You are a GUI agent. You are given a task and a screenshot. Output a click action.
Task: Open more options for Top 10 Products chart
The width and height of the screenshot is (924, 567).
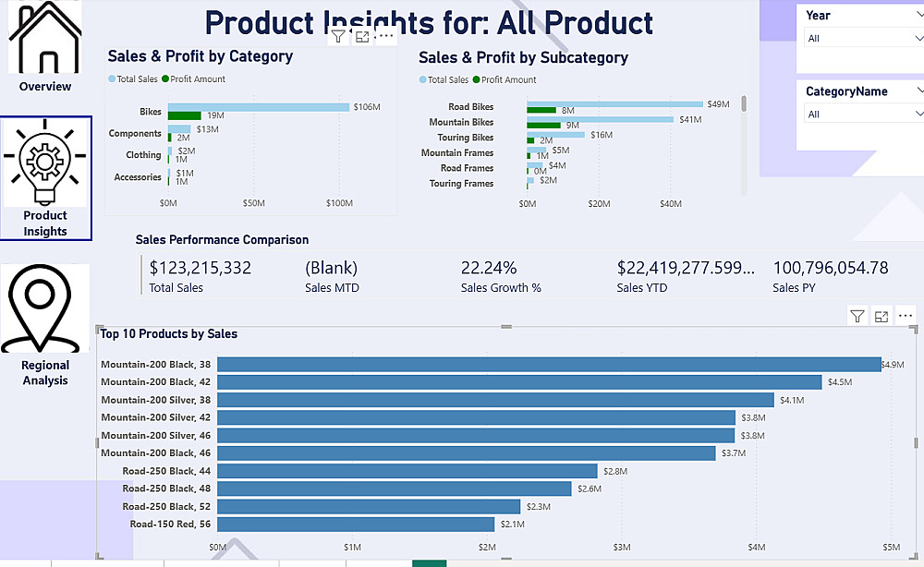click(906, 316)
